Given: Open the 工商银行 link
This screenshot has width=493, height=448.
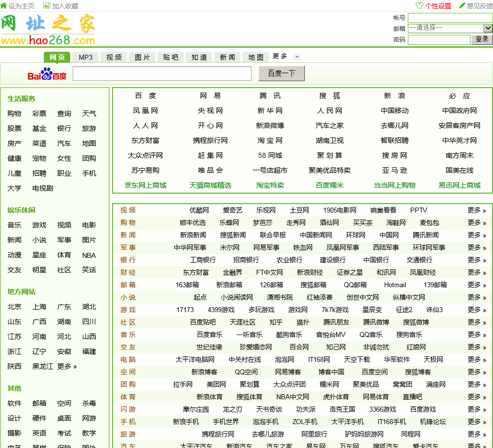Looking at the screenshot, I should (203, 260).
